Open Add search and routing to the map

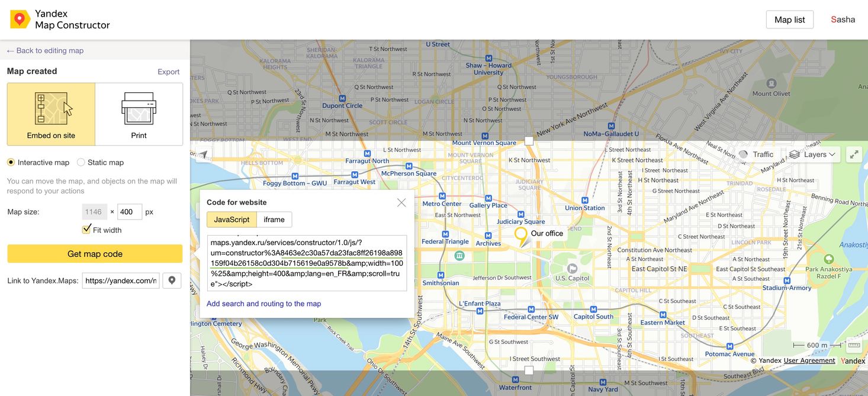[x=264, y=304]
